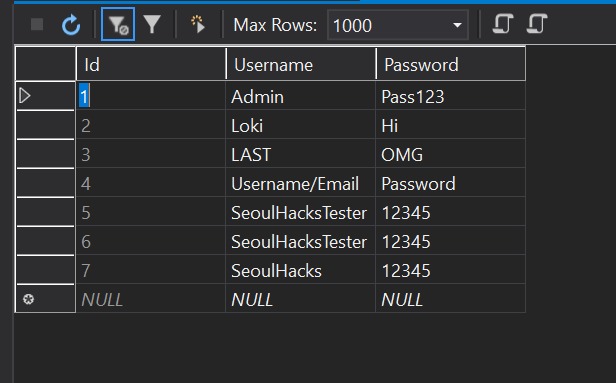Screen dimensions: 616x383
Task: Click the second script icon
Action: pyautogui.click(x=537, y=24)
